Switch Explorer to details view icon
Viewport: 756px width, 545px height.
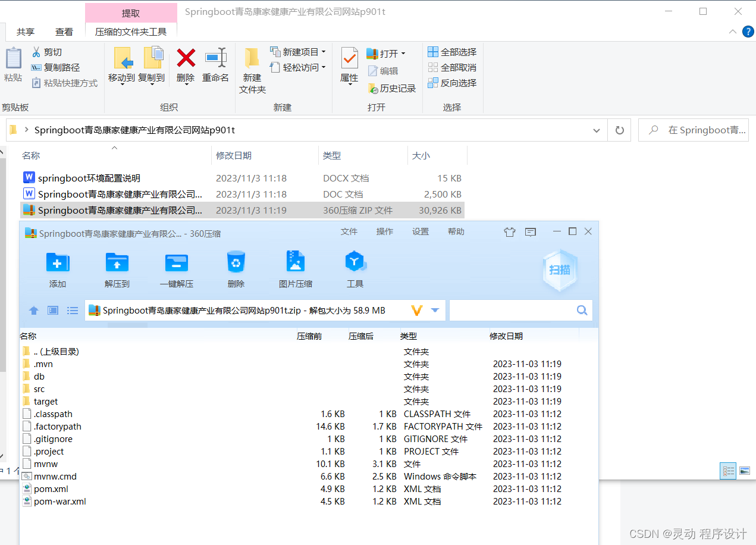tap(729, 471)
